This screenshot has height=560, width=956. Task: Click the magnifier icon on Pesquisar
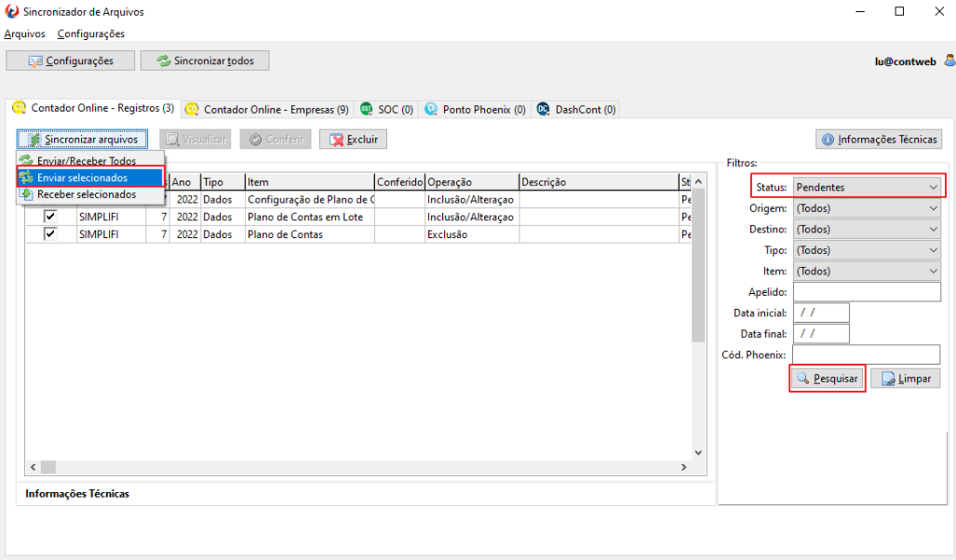click(x=803, y=379)
